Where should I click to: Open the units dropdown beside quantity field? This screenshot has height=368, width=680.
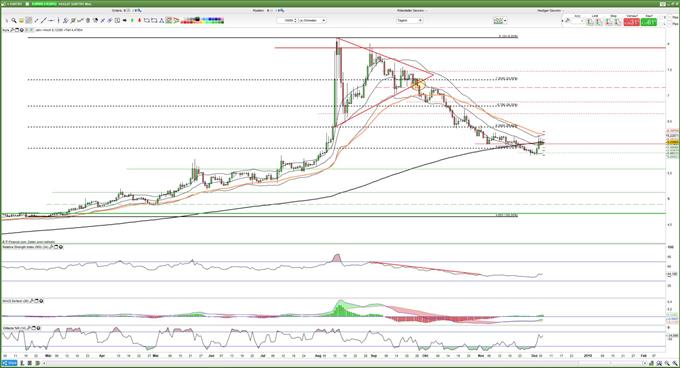pyautogui.click(x=313, y=20)
